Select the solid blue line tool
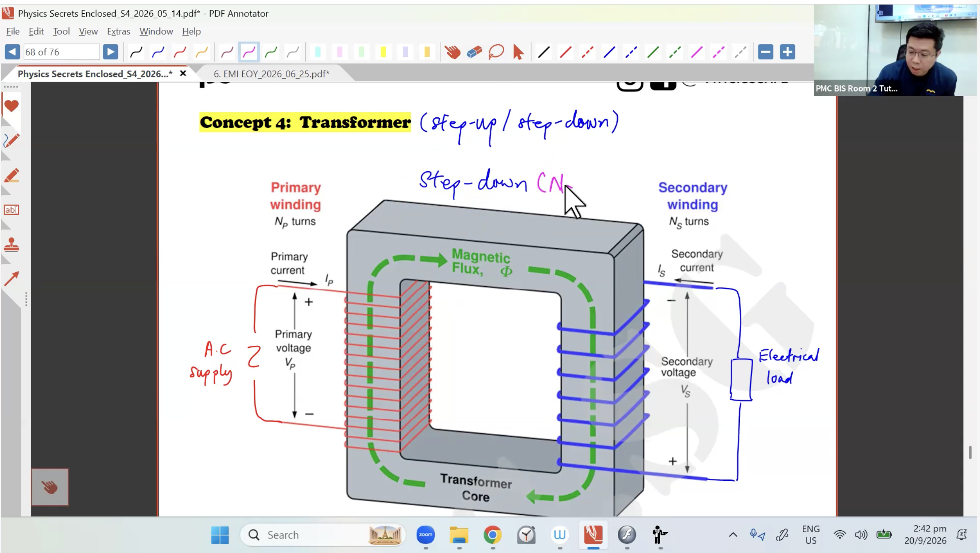 [609, 52]
